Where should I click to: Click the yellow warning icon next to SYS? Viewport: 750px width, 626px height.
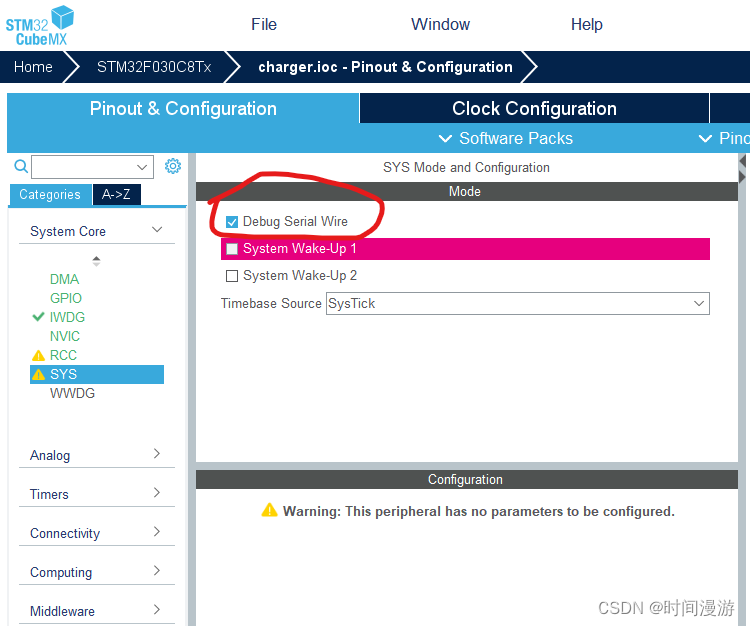tap(38, 374)
